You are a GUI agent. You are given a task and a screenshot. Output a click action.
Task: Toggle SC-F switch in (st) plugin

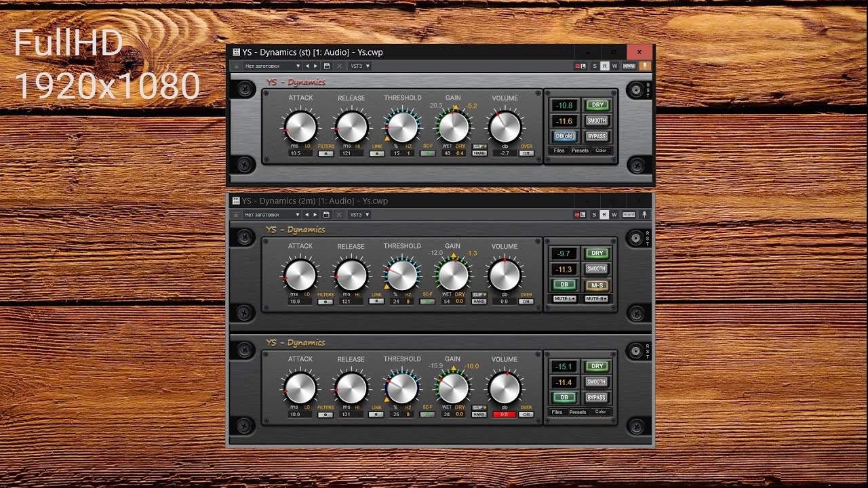click(427, 154)
